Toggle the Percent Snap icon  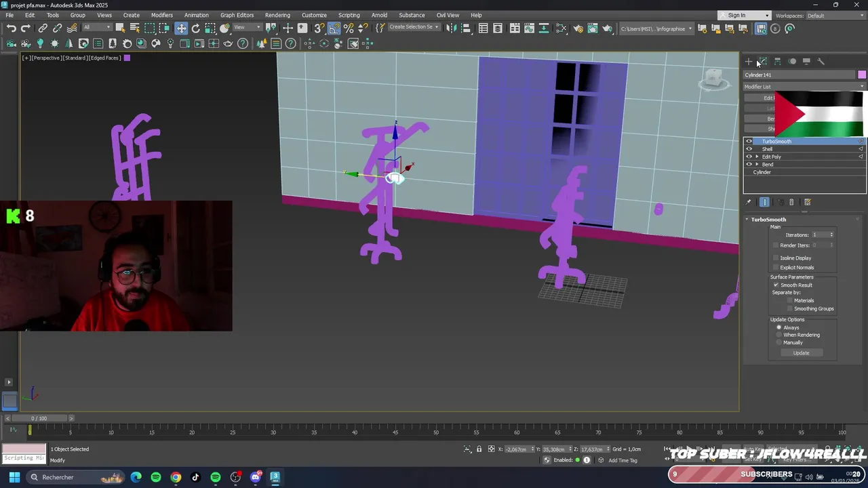pos(349,28)
